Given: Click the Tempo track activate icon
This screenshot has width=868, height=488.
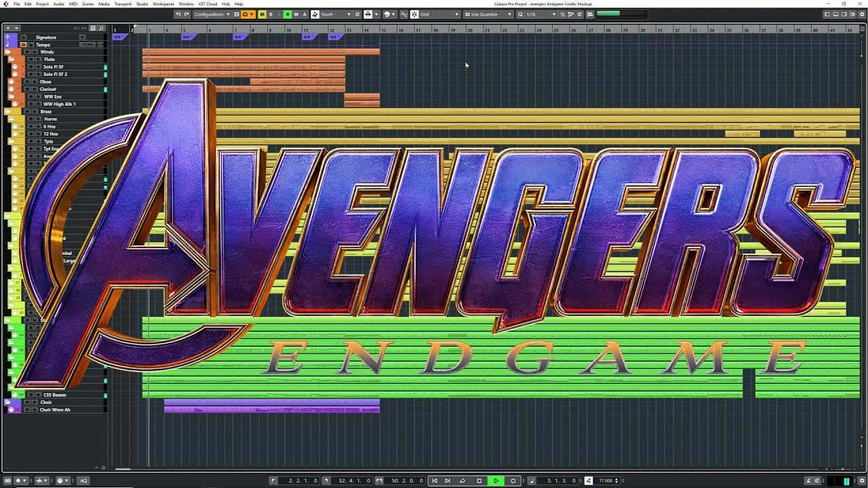Looking at the screenshot, I should [24, 45].
